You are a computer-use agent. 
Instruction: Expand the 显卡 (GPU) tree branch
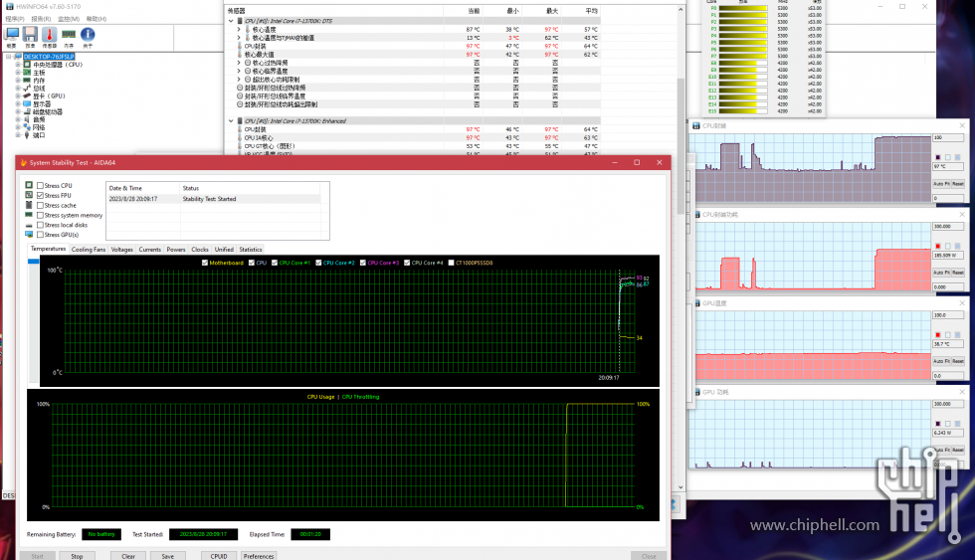pyautogui.click(x=18, y=96)
